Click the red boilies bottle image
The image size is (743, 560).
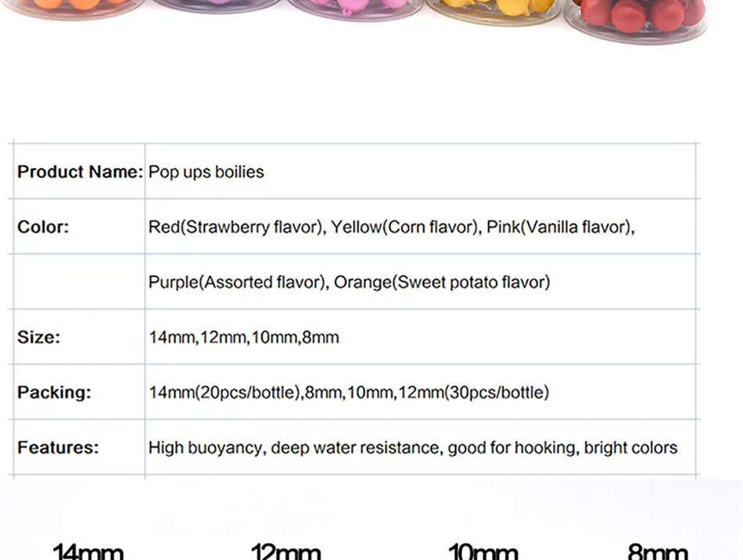[641, 16]
